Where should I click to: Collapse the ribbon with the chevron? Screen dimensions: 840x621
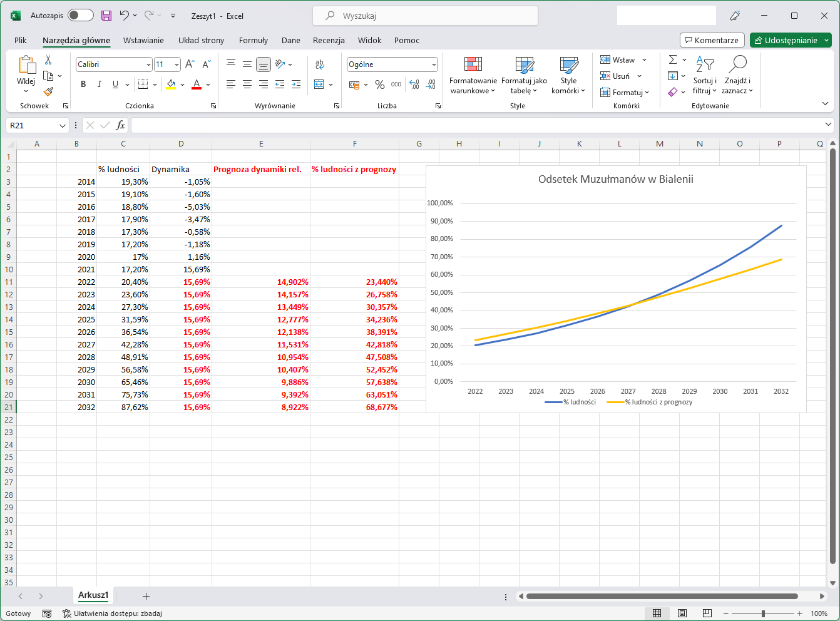pos(825,103)
